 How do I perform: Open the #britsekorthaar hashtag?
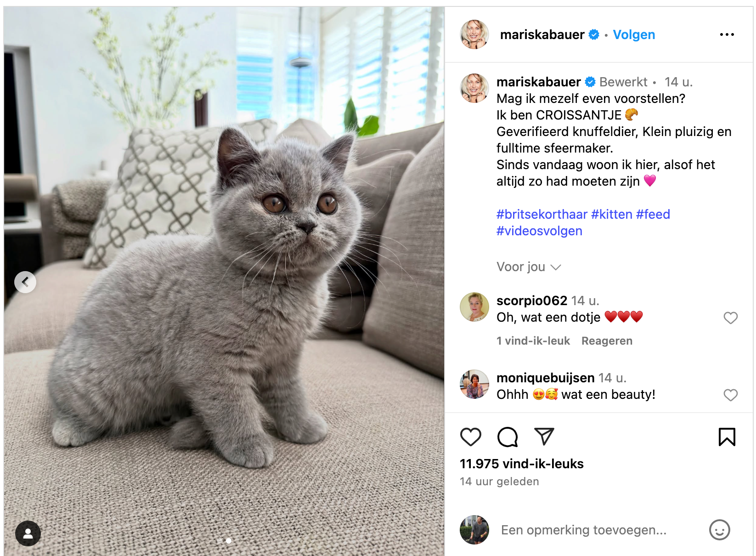click(542, 214)
